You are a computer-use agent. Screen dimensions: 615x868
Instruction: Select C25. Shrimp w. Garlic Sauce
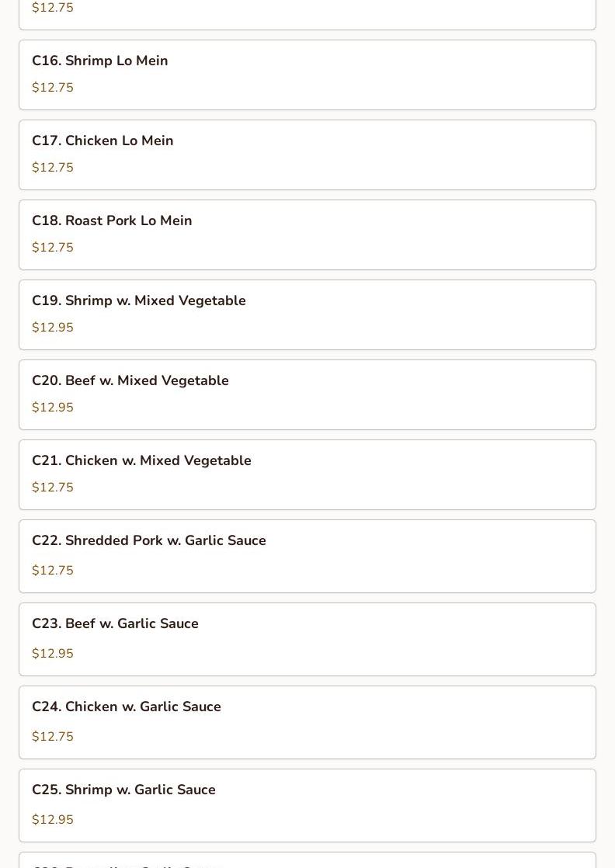[307, 805]
